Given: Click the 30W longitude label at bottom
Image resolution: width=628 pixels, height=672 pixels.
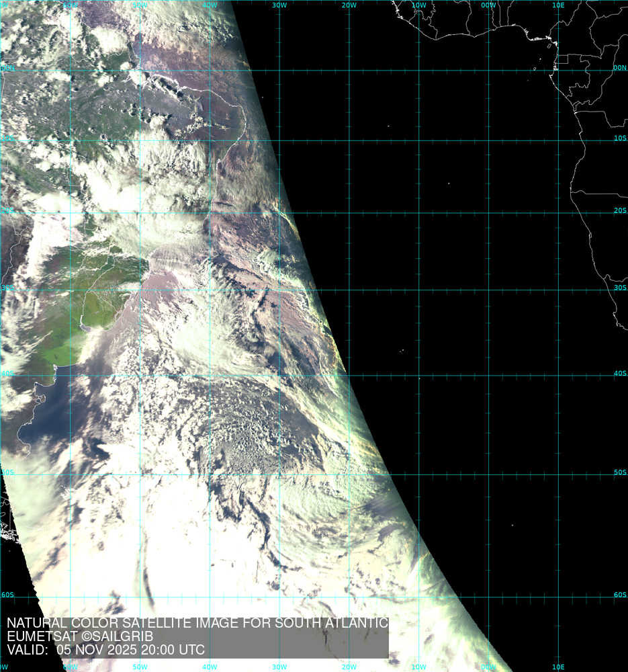Looking at the screenshot, I should pyautogui.click(x=279, y=667).
